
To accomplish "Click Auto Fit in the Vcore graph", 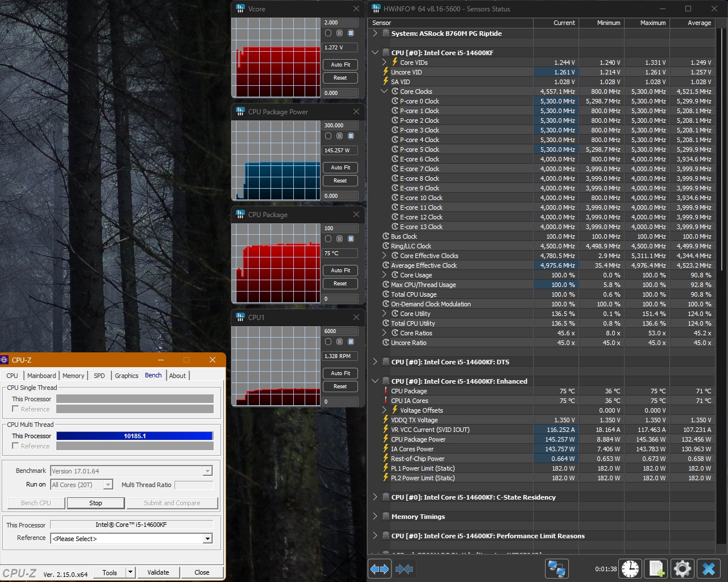I will (x=340, y=65).
